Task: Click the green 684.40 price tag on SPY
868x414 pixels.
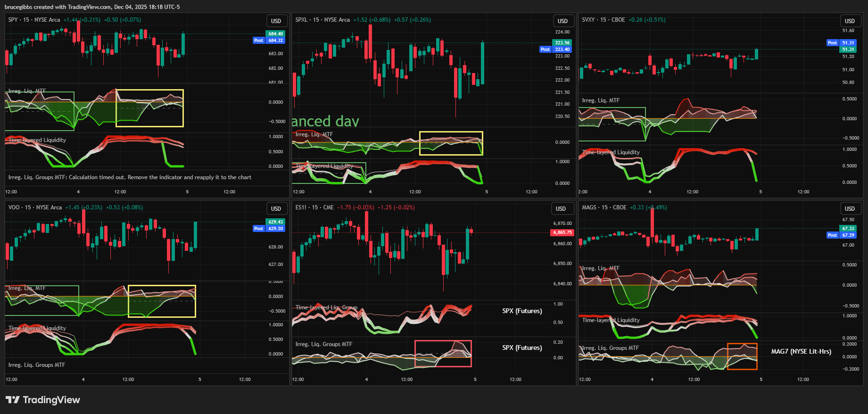Action: click(x=275, y=34)
